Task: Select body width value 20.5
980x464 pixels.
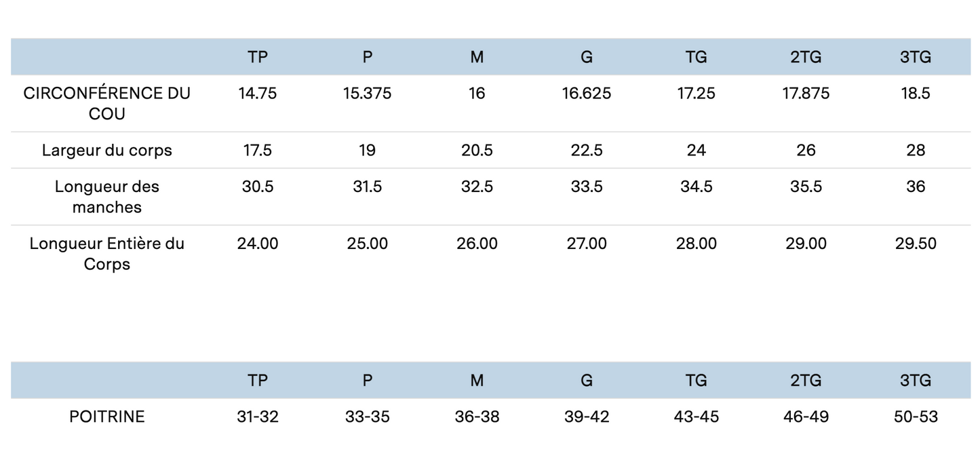Action: click(477, 150)
